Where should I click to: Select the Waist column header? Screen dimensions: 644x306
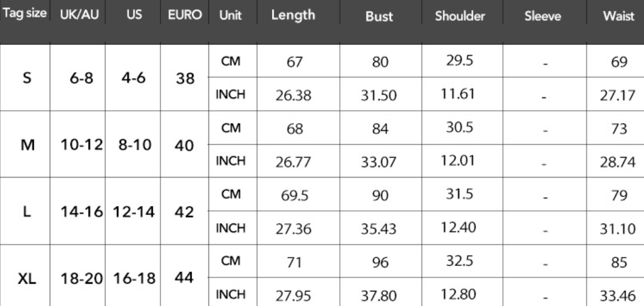(619, 16)
